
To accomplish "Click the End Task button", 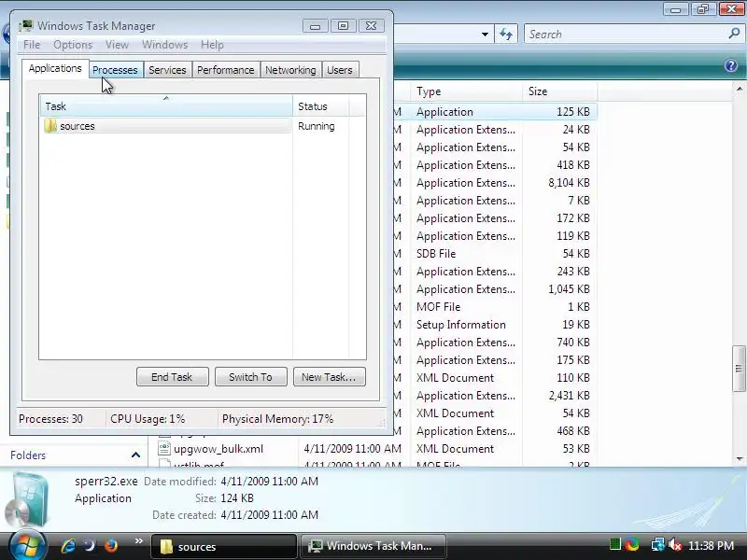I will (x=172, y=377).
